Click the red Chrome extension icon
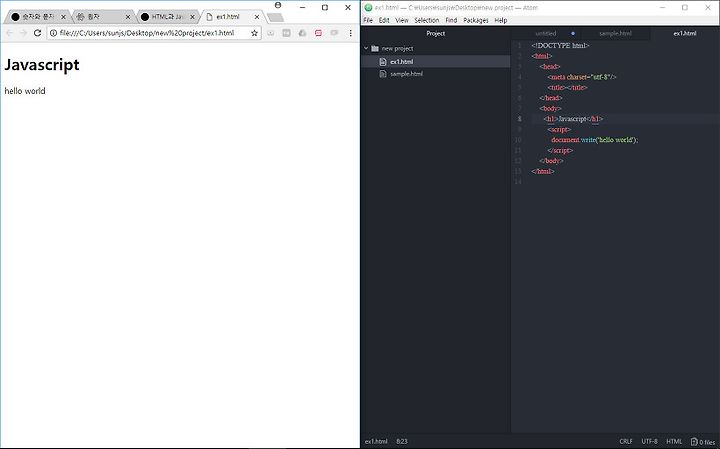The image size is (720, 449). pos(318,33)
